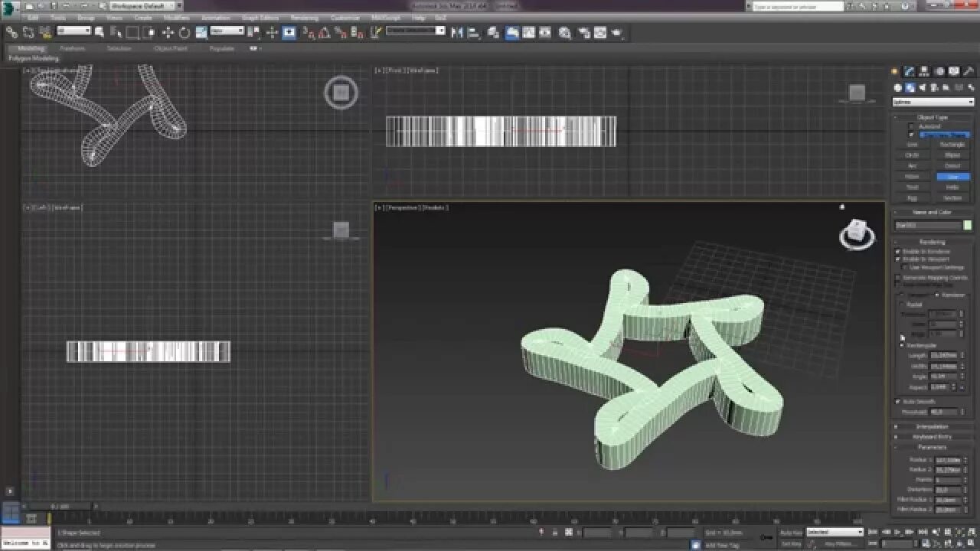Select the Renderer radio option

(x=937, y=295)
